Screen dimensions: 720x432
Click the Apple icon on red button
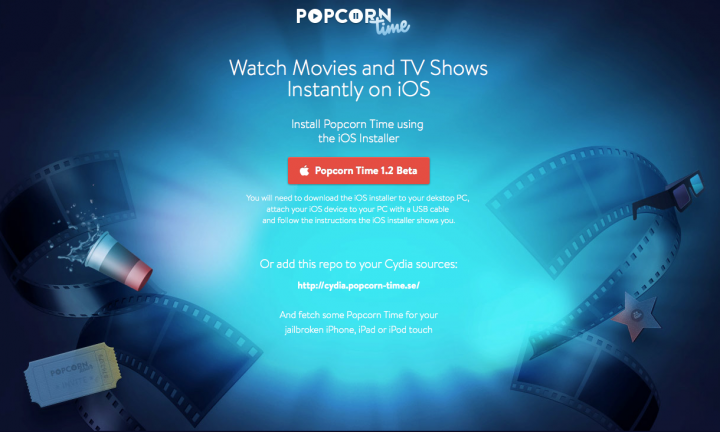click(304, 171)
